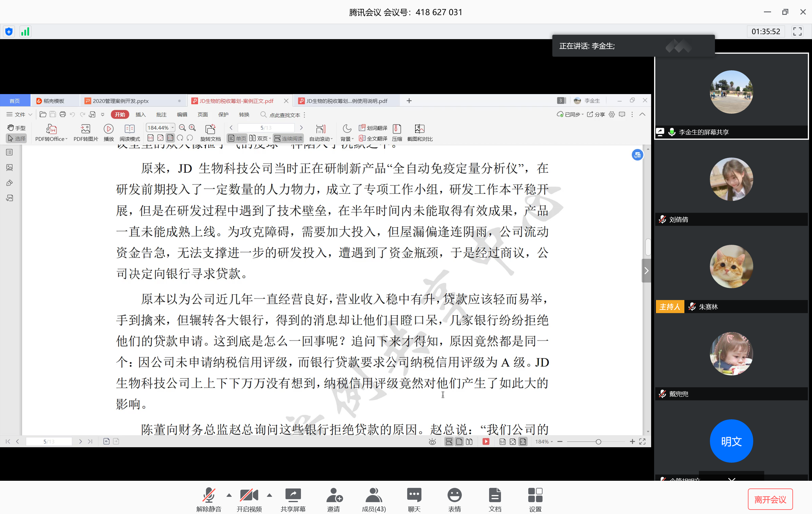The image size is (812, 514).
Task: Switch to JD生物的税收筹划…例使用说明.pdf tab
Action: (x=347, y=101)
